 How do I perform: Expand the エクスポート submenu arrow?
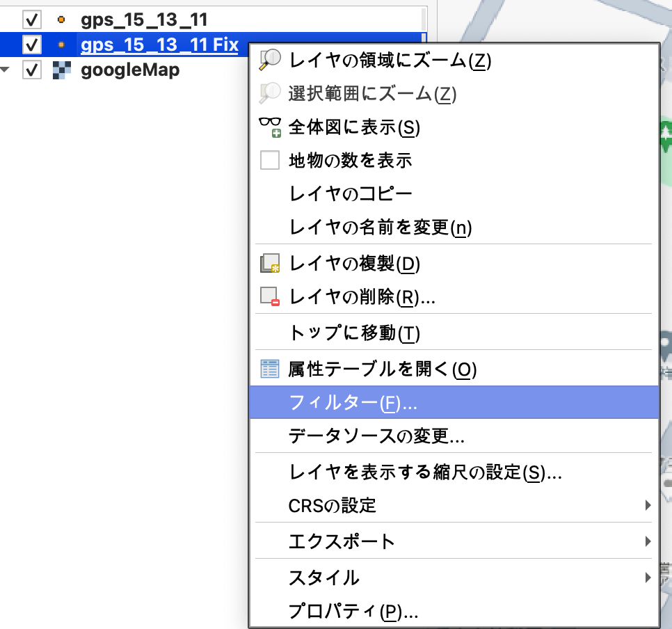point(648,541)
